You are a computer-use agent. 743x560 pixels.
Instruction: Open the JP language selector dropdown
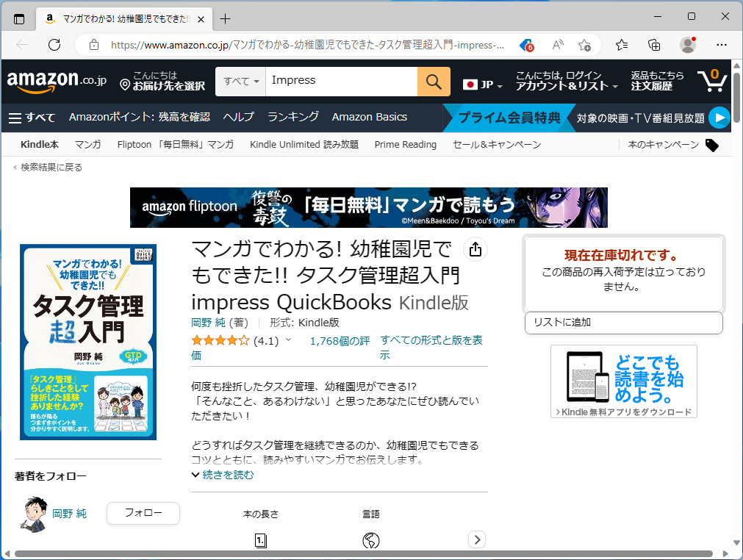(x=481, y=85)
